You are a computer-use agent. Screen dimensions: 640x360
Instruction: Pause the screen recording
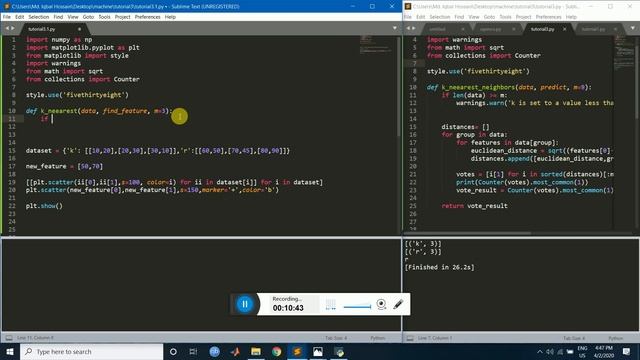point(244,304)
